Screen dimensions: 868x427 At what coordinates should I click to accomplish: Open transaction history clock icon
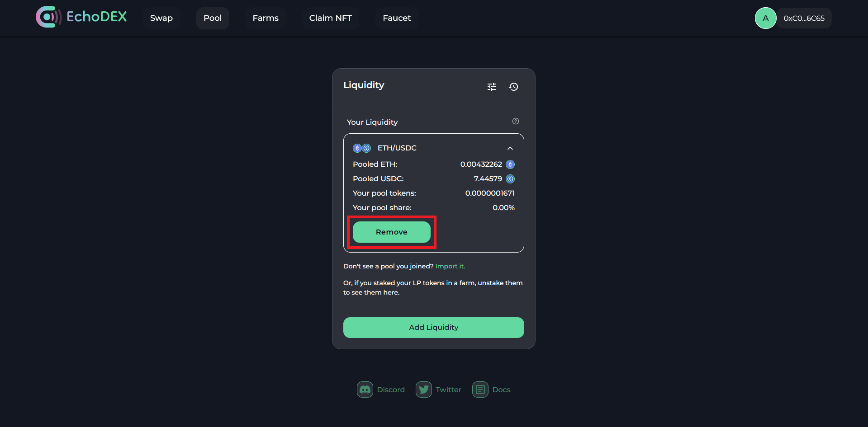(x=513, y=87)
